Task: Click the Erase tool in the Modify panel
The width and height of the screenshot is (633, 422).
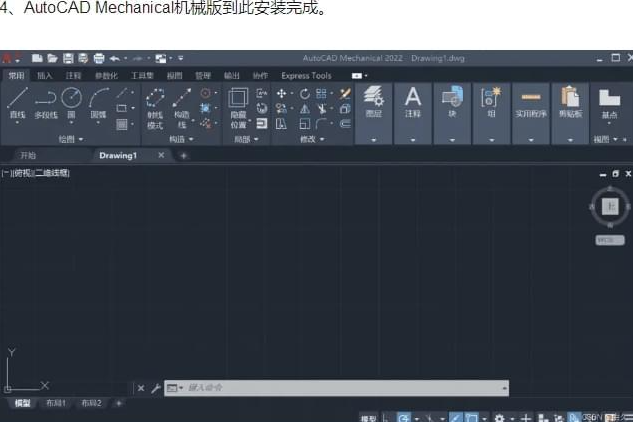Action: (x=345, y=94)
